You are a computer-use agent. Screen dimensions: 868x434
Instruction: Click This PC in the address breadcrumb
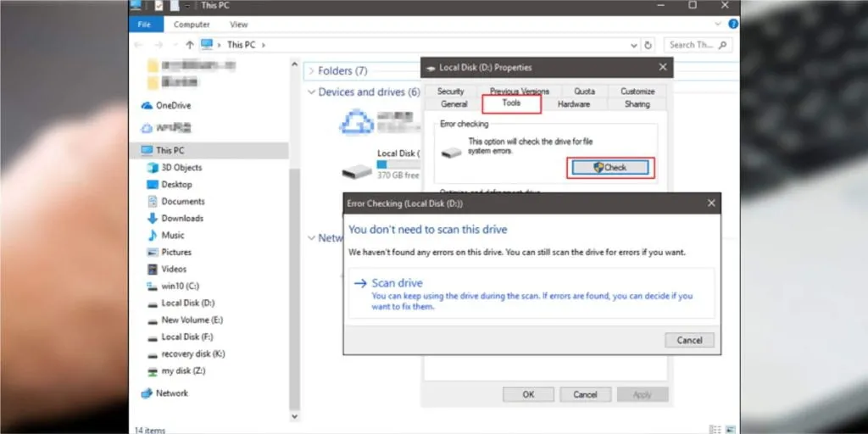(x=242, y=45)
